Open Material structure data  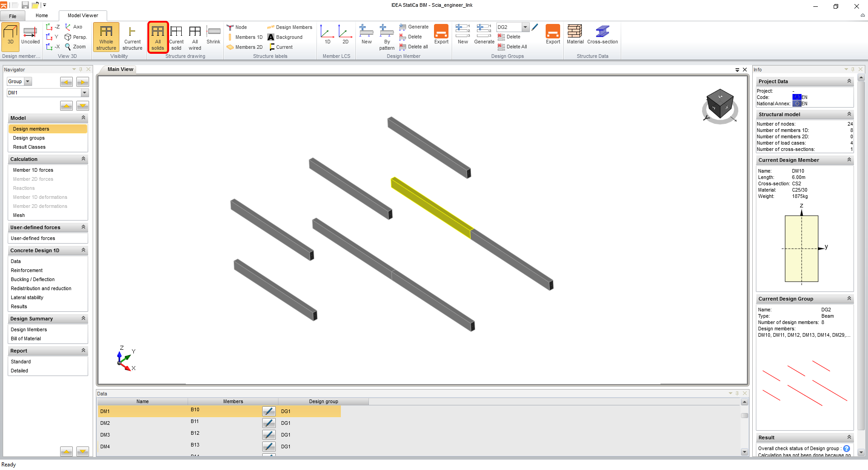[x=575, y=35]
